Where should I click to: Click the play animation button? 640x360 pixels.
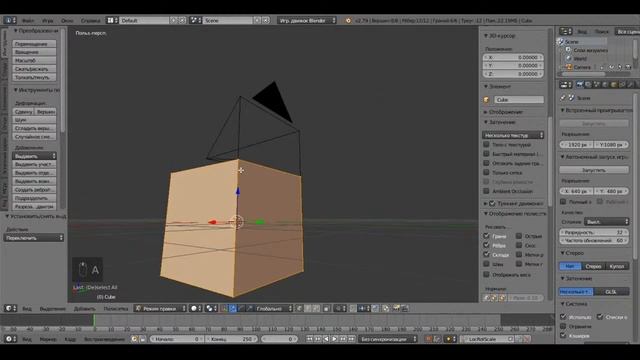(x=334, y=339)
